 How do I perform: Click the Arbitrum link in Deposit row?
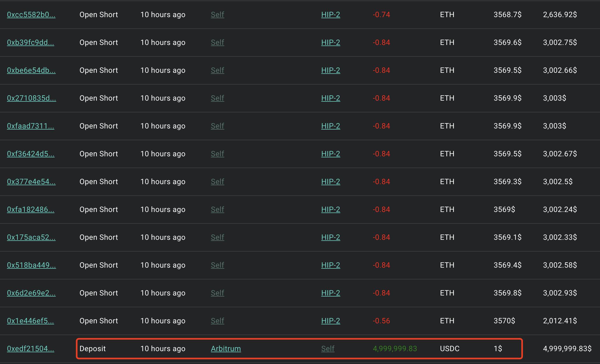point(226,348)
